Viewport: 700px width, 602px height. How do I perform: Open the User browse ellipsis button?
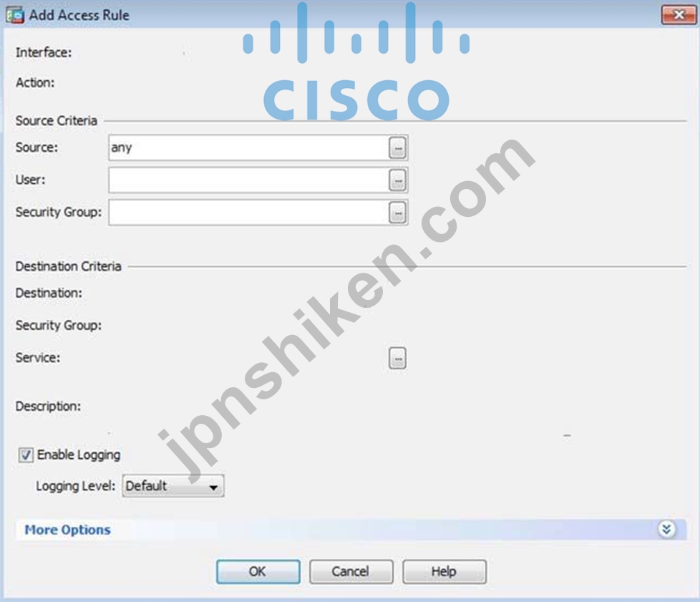[397, 180]
